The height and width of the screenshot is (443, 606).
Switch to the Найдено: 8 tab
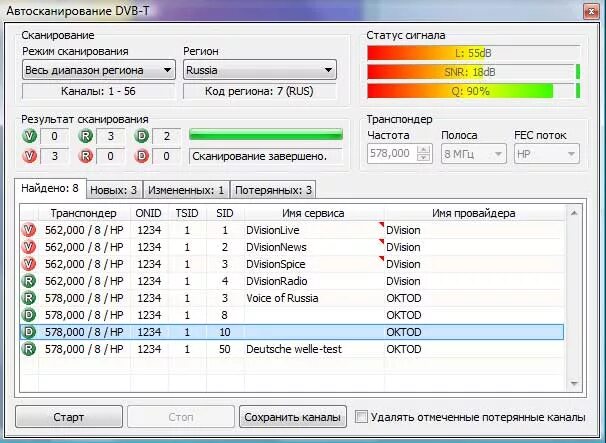[x=50, y=189]
